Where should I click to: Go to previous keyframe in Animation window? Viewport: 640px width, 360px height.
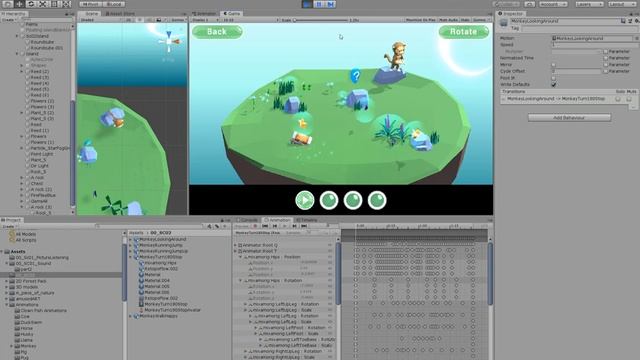point(275,226)
